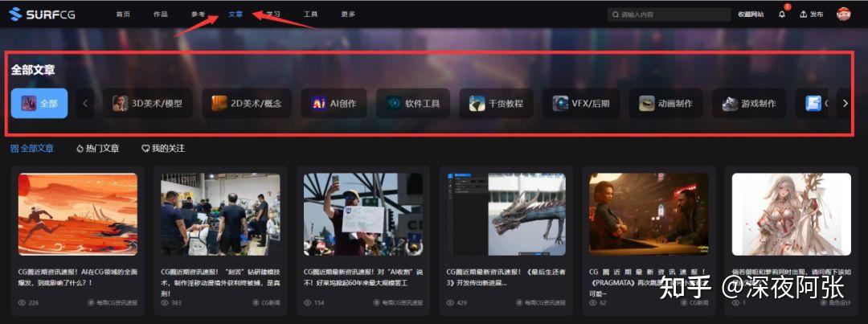Show more categories with right chevron
The width and height of the screenshot is (868, 324).
tap(845, 103)
